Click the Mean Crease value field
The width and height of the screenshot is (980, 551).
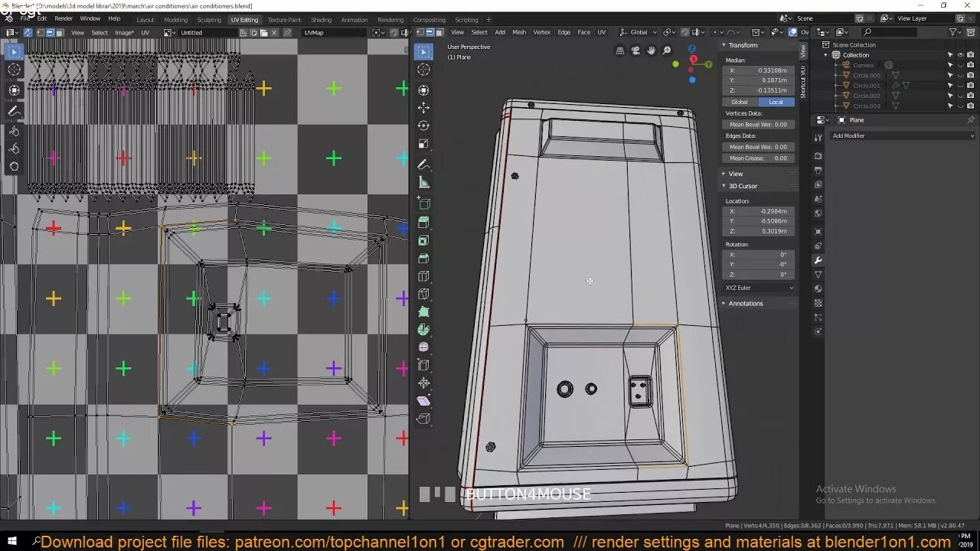(758, 158)
